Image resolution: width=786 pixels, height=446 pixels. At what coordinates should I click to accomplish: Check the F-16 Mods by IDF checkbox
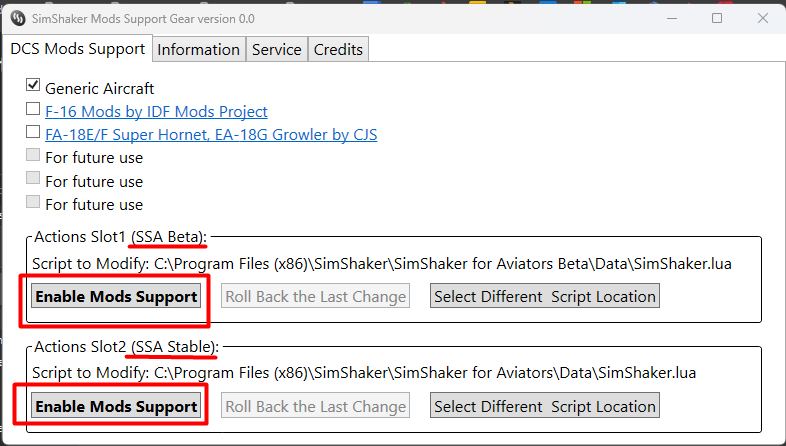pyautogui.click(x=33, y=108)
